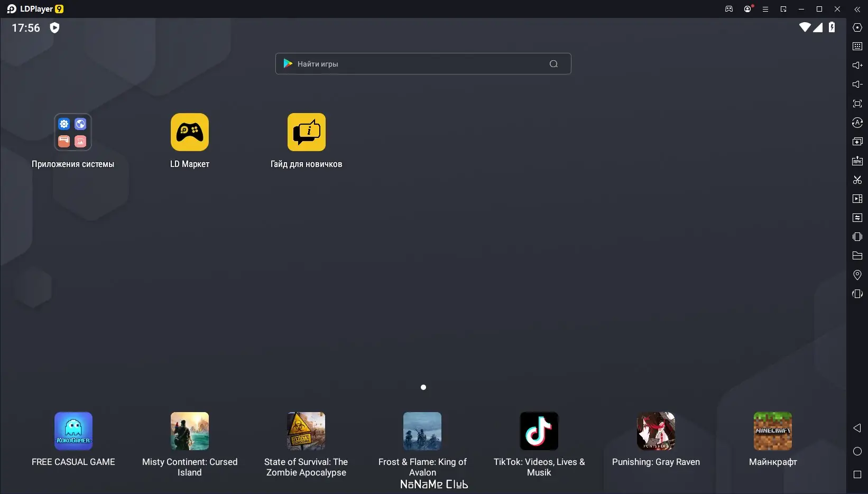Tap the Android home circle button

[x=857, y=451]
